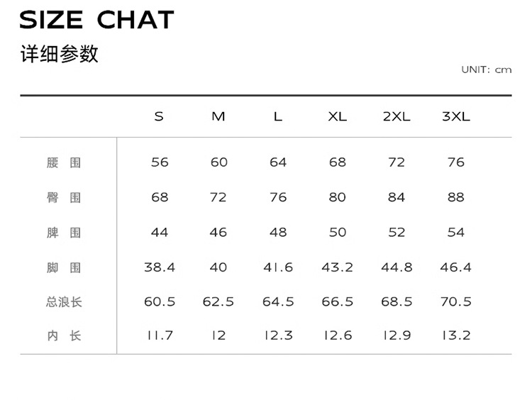Select the S size column header
Viewport: 532px width, 400px height.
[159, 116]
